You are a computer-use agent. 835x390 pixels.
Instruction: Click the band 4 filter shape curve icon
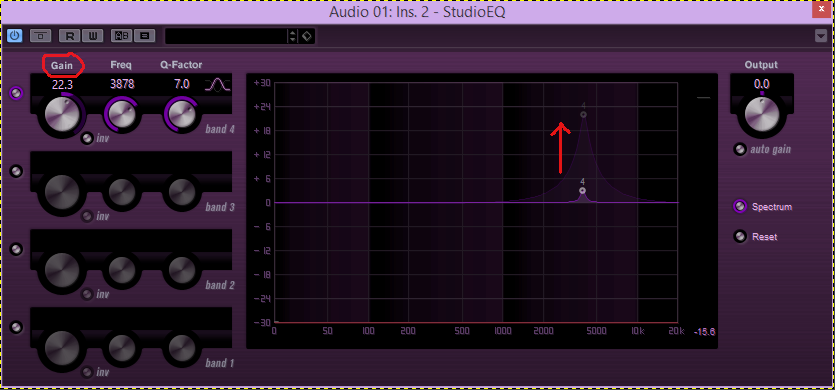click(218, 84)
